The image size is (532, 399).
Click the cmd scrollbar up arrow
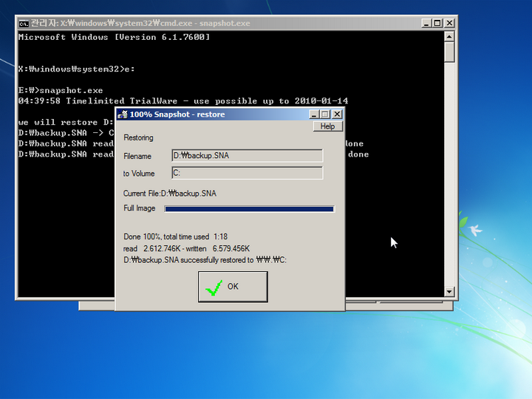click(449, 36)
